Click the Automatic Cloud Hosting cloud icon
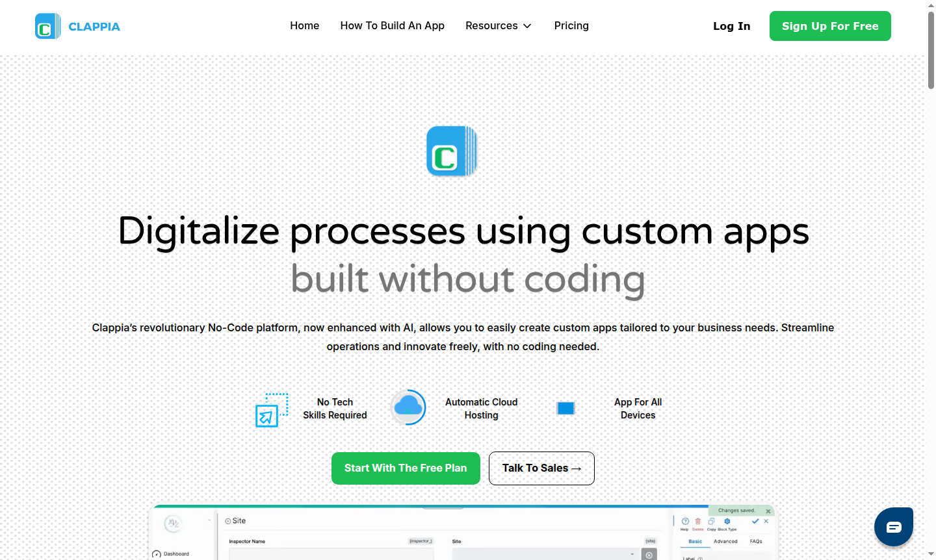The image size is (936, 560). (x=408, y=407)
